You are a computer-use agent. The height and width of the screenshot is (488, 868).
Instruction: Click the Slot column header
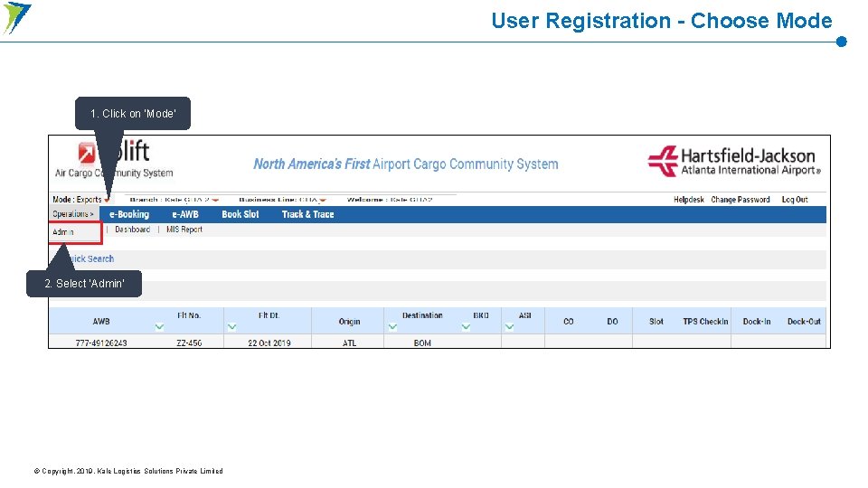click(656, 321)
